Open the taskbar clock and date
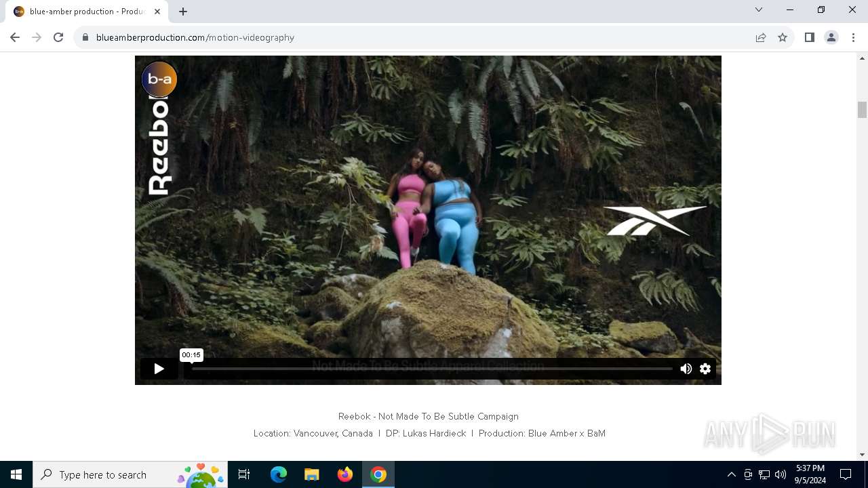 810,474
